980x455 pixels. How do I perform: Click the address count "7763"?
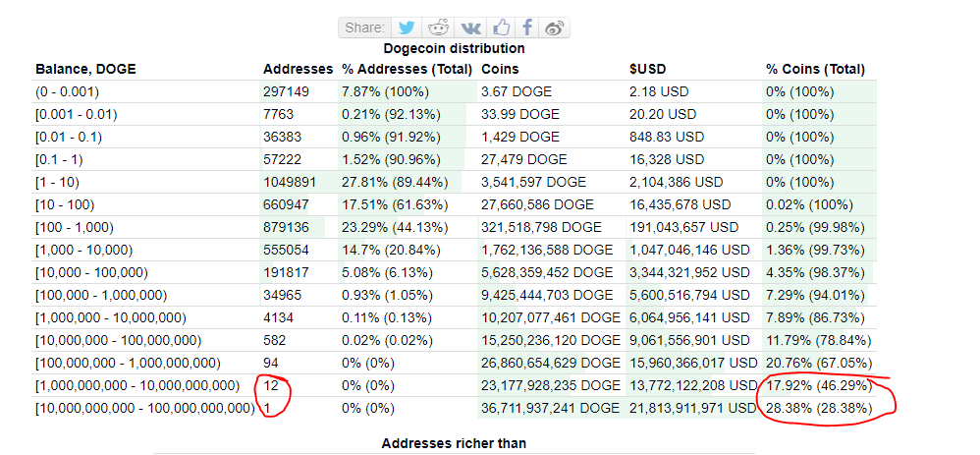(278, 115)
